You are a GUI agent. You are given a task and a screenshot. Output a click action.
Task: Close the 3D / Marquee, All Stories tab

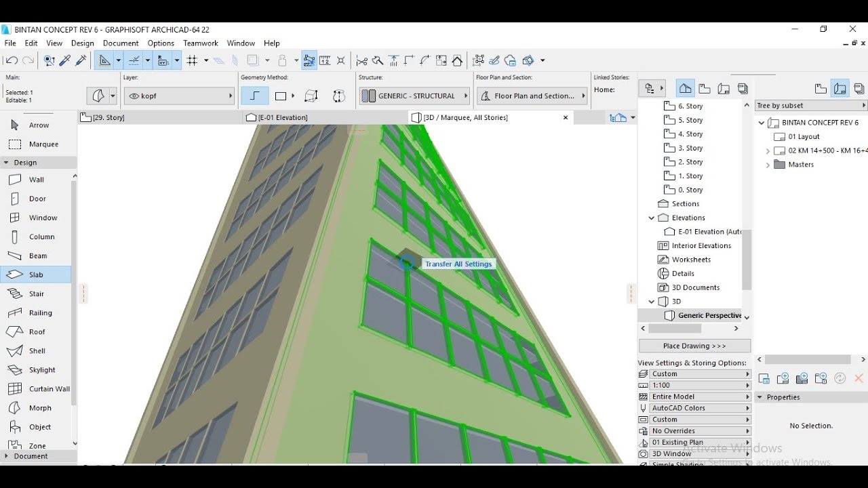(x=566, y=117)
